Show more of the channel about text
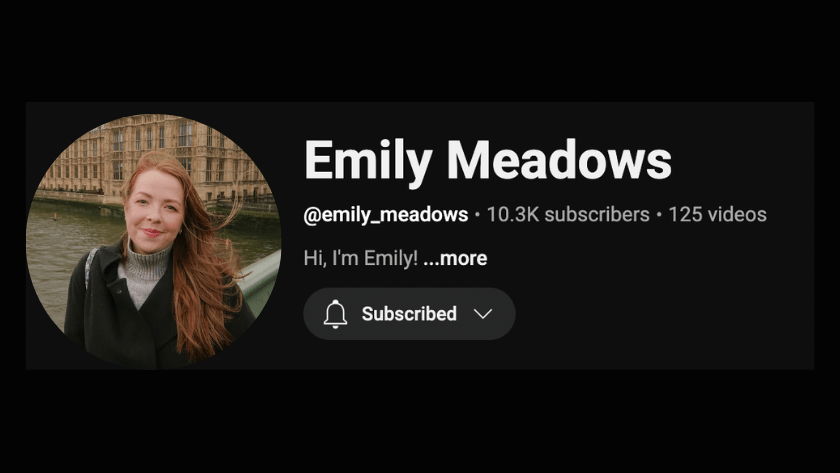The width and height of the screenshot is (840, 473). [x=455, y=258]
